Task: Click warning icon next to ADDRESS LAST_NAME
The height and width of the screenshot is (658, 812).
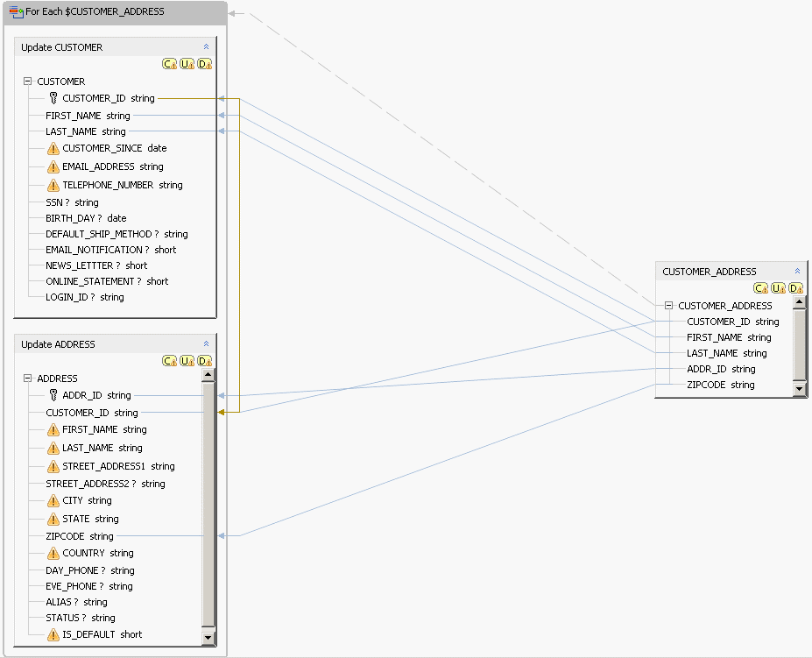Action: (x=53, y=449)
